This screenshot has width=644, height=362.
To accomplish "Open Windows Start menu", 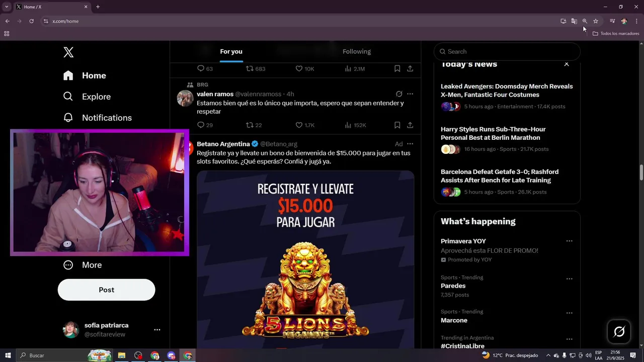I will [8, 355].
